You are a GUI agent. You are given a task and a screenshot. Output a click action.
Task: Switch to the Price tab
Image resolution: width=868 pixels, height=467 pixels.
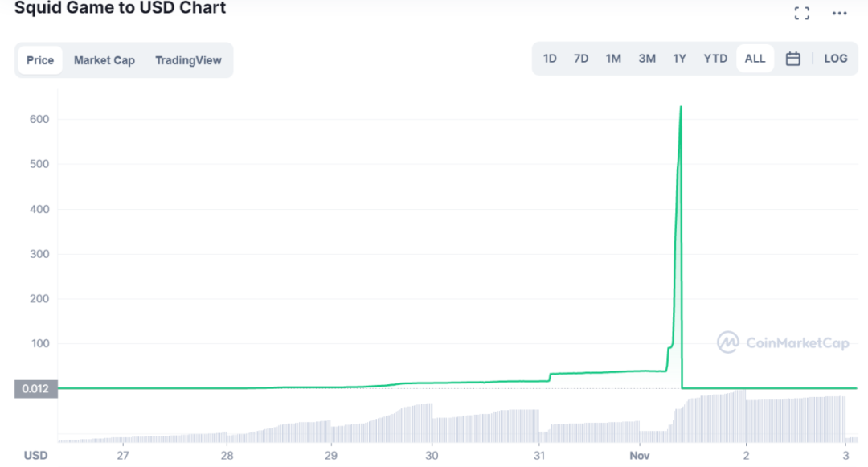click(x=40, y=60)
